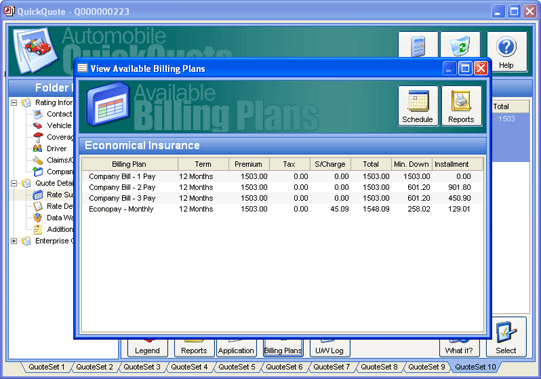Open the U/W Log button
Screen dimensions: 541x379
pos(330,348)
